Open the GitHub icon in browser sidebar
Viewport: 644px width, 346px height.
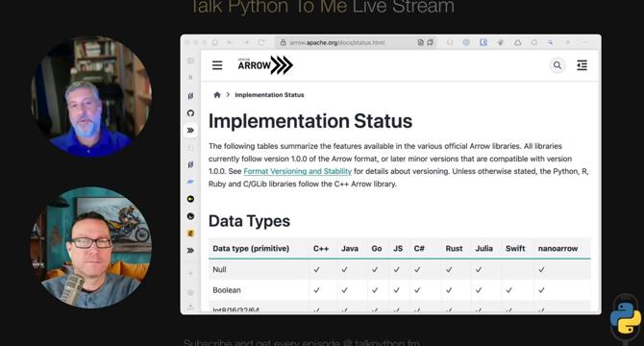[x=190, y=113]
